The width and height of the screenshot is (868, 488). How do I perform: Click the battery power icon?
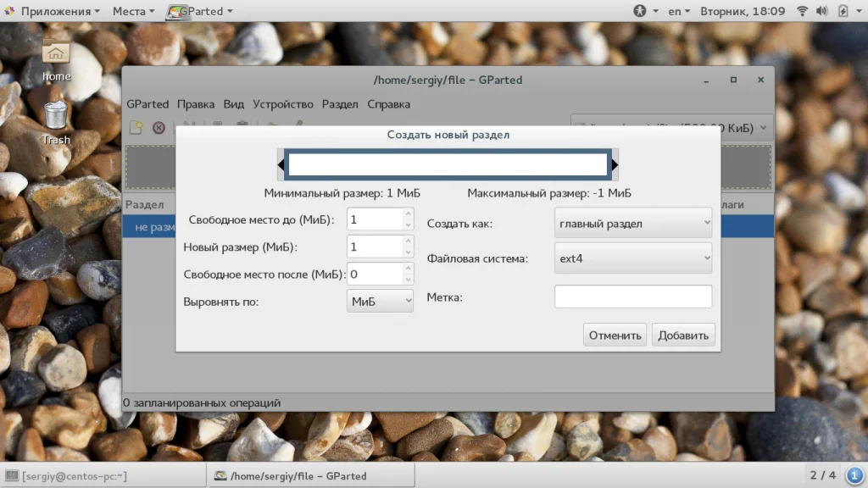843,11
